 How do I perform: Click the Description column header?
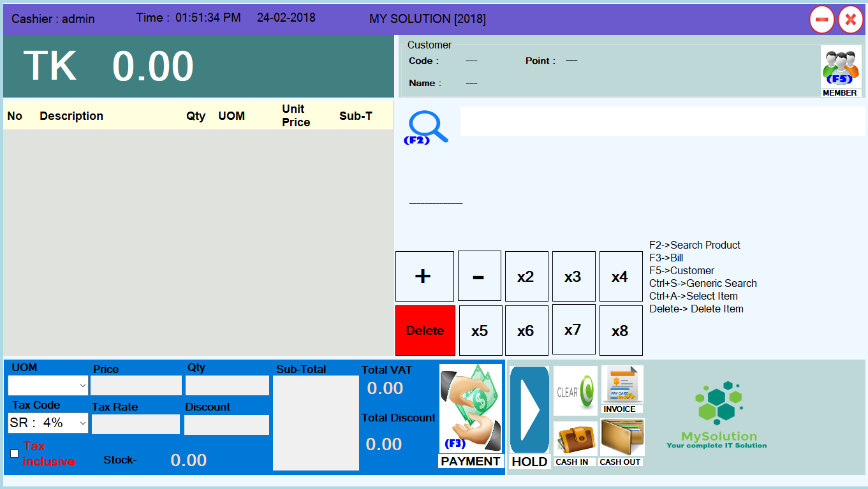[71, 116]
